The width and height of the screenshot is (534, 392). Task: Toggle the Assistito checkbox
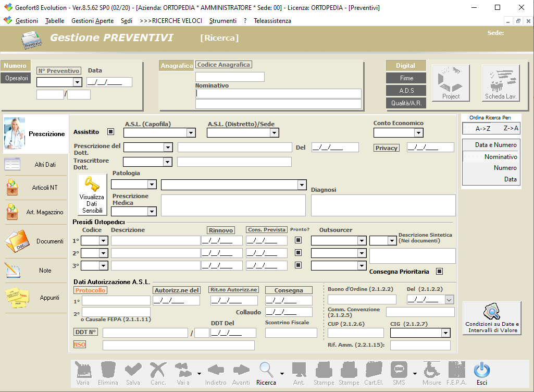point(110,132)
